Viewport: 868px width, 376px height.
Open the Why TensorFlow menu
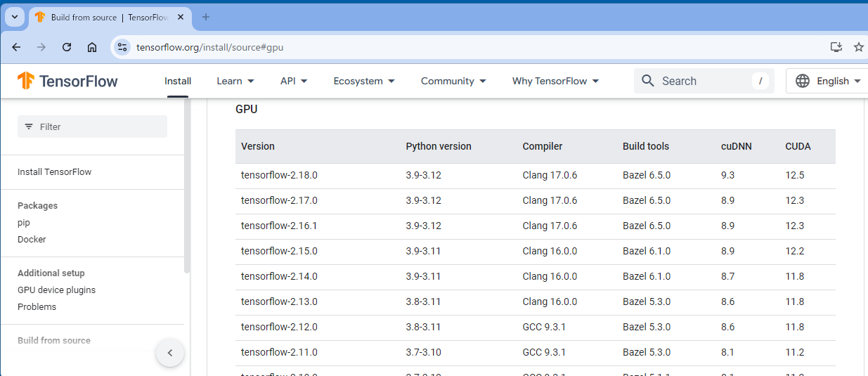click(x=555, y=81)
